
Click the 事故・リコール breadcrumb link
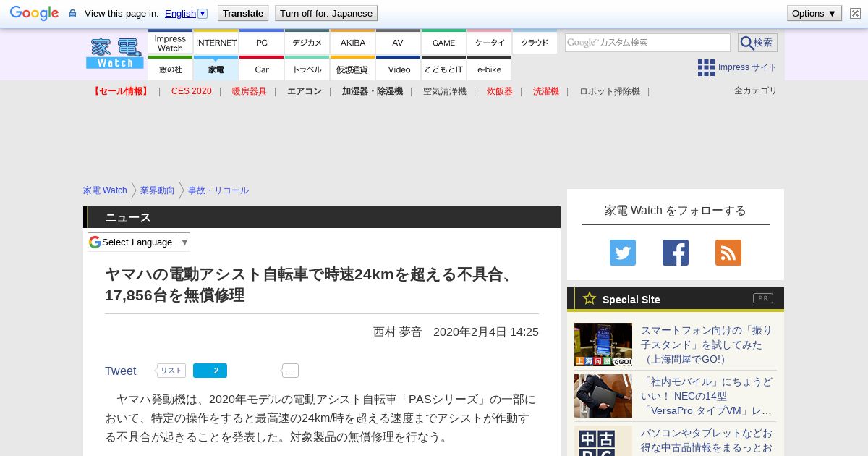(218, 190)
